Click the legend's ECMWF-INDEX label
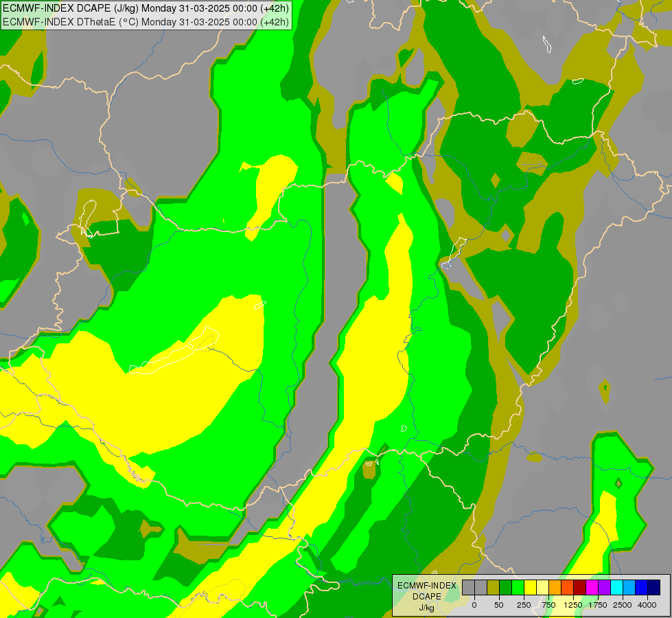The width and height of the screenshot is (672, 618). pyautogui.click(x=427, y=586)
